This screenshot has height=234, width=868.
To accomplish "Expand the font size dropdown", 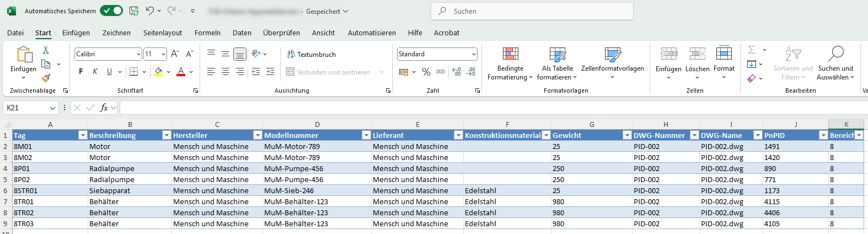I will pyautogui.click(x=163, y=54).
